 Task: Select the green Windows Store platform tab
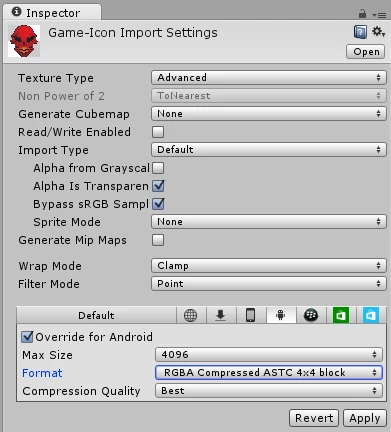coord(341,315)
